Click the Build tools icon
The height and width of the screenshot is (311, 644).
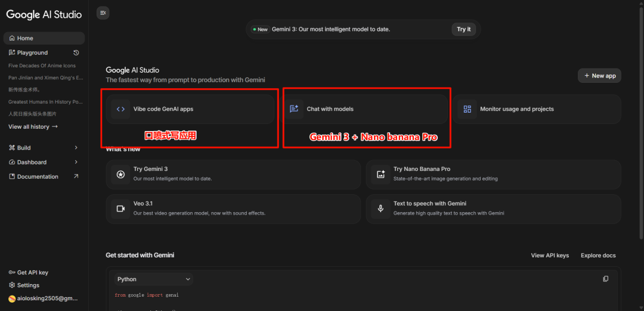12,148
